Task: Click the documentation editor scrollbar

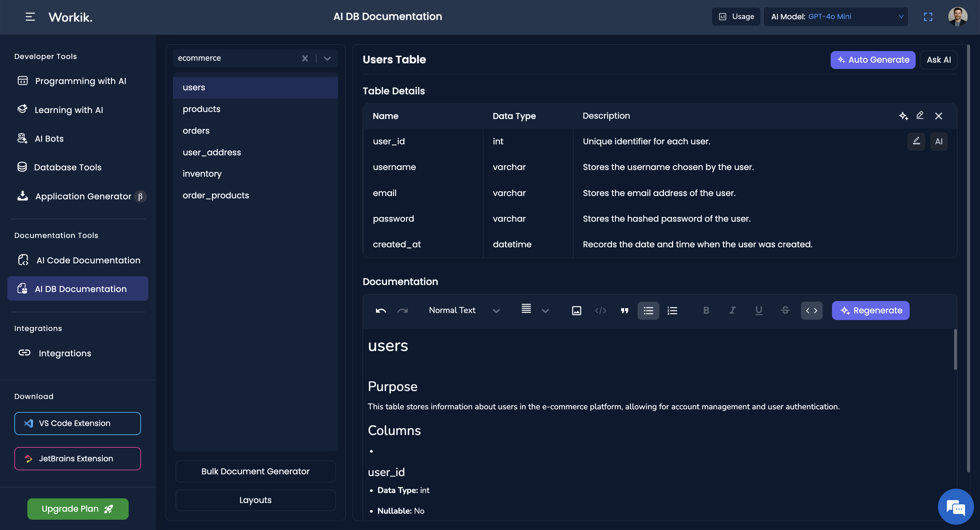Action: (955, 349)
